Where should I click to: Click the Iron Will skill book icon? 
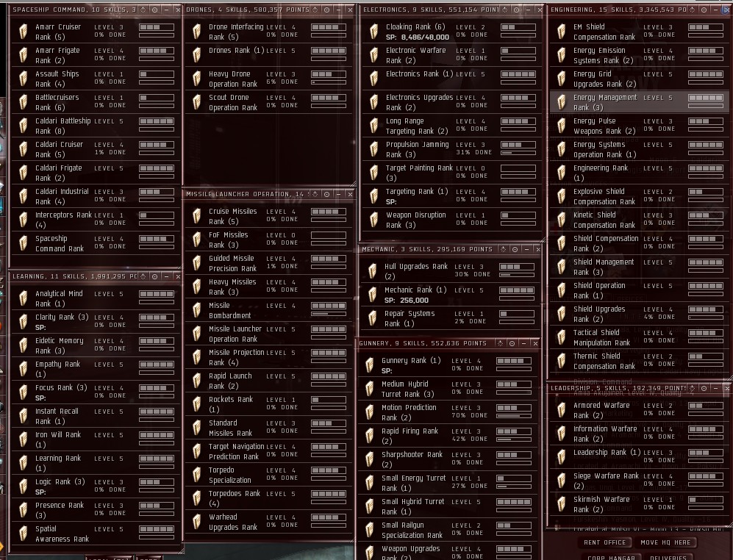pos(23,439)
